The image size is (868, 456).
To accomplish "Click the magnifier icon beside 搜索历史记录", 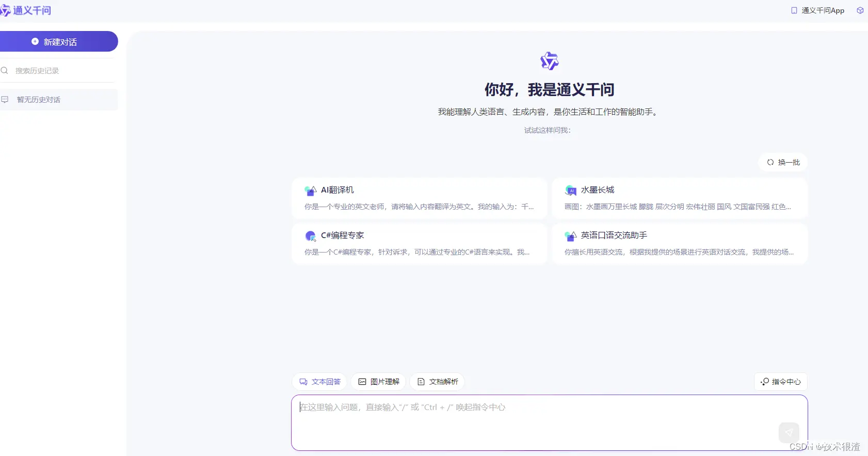I will click(5, 71).
